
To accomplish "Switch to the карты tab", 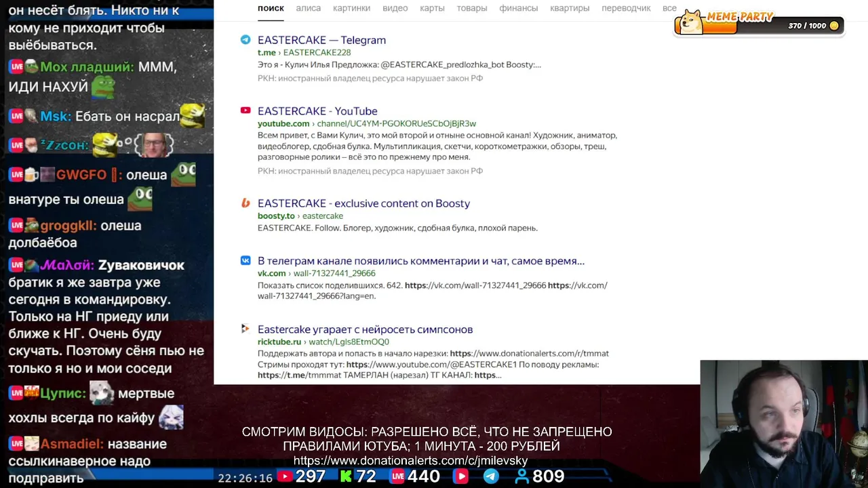I will pos(432,8).
